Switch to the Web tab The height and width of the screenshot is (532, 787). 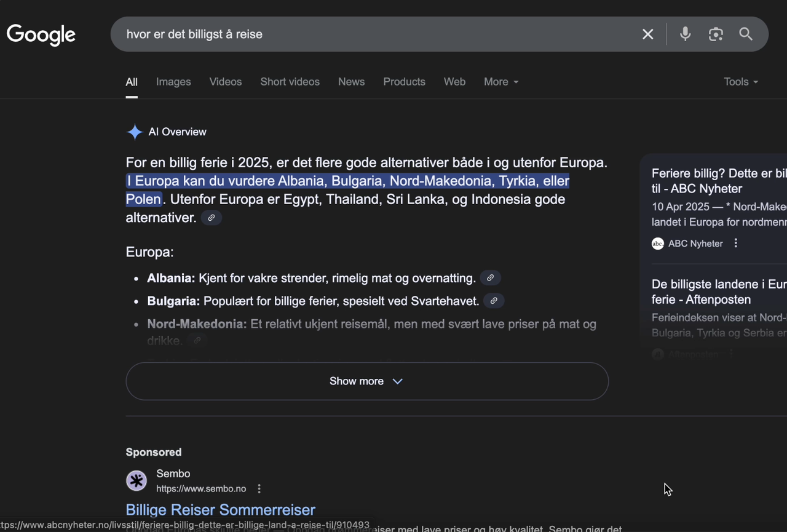[454, 82]
